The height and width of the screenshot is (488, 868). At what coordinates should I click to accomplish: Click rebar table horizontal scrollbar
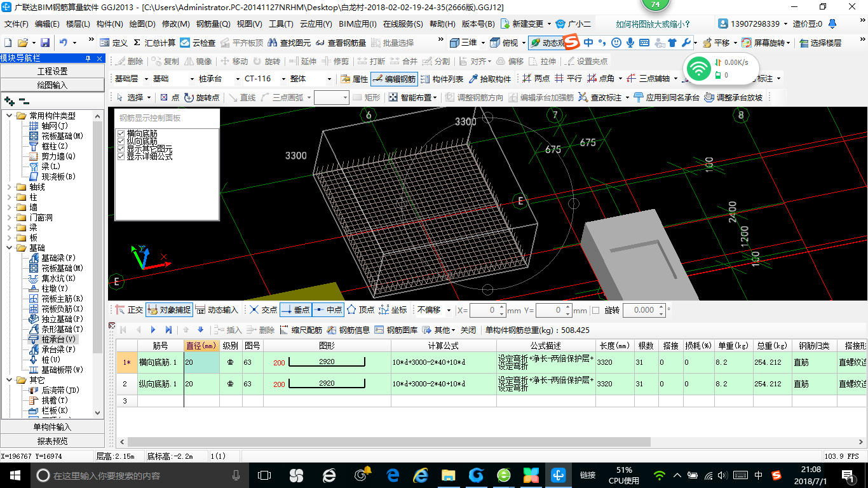pos(389,442)
